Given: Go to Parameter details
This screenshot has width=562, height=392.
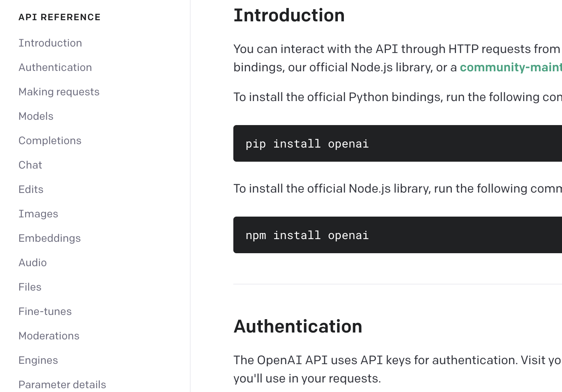Looking at the screenshot, I should pos(62,384).
